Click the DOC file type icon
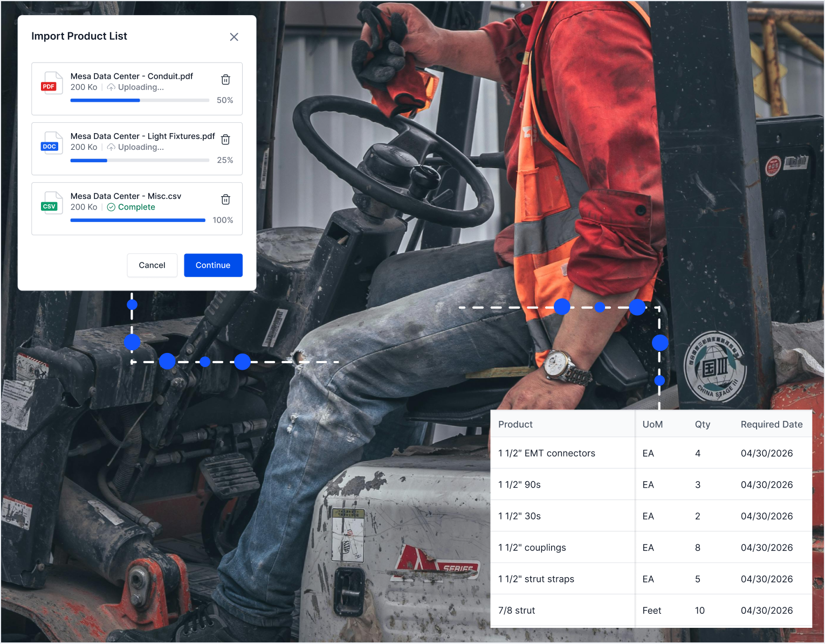Viewport: 825px width, 644px height. click(52, 143)
